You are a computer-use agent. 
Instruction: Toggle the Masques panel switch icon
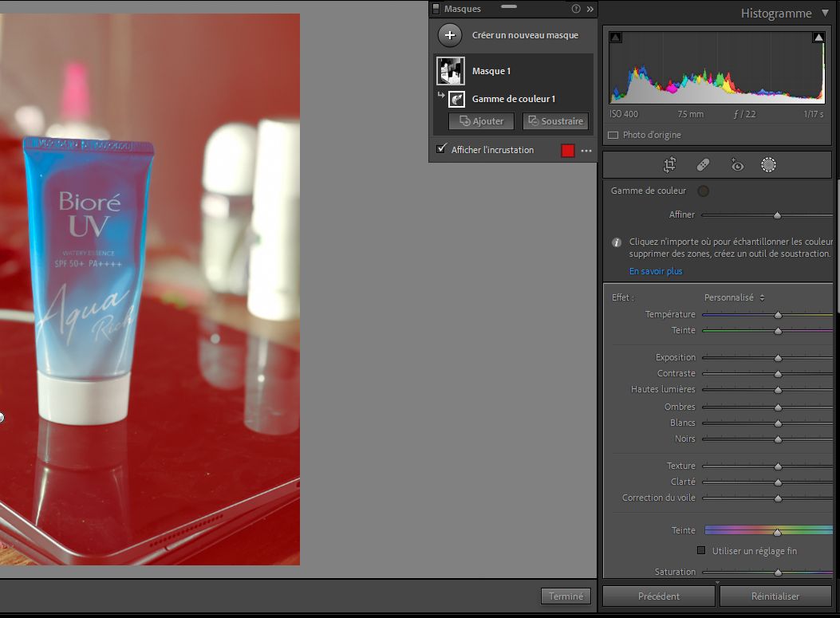(x=436, y=9)
